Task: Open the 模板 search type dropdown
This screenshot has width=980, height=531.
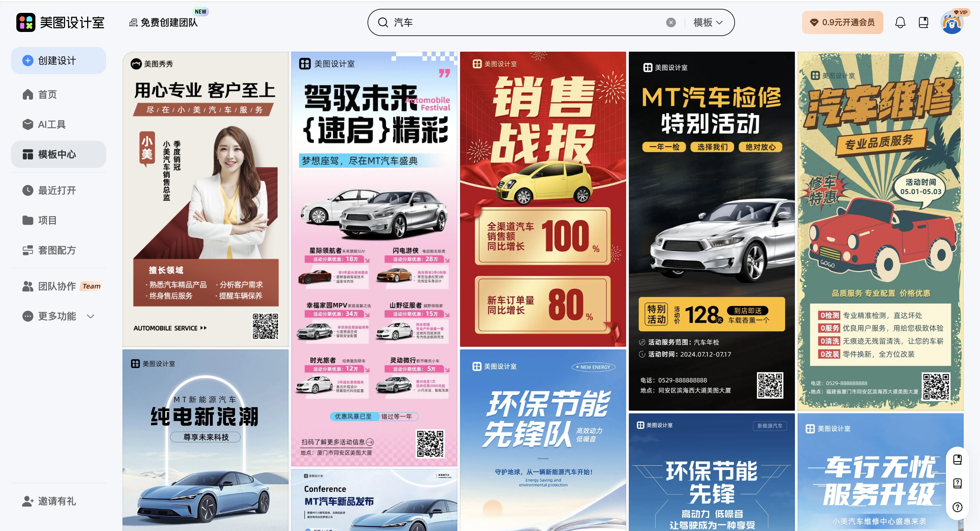Action: pyautogui.click(x=708, y=22)
